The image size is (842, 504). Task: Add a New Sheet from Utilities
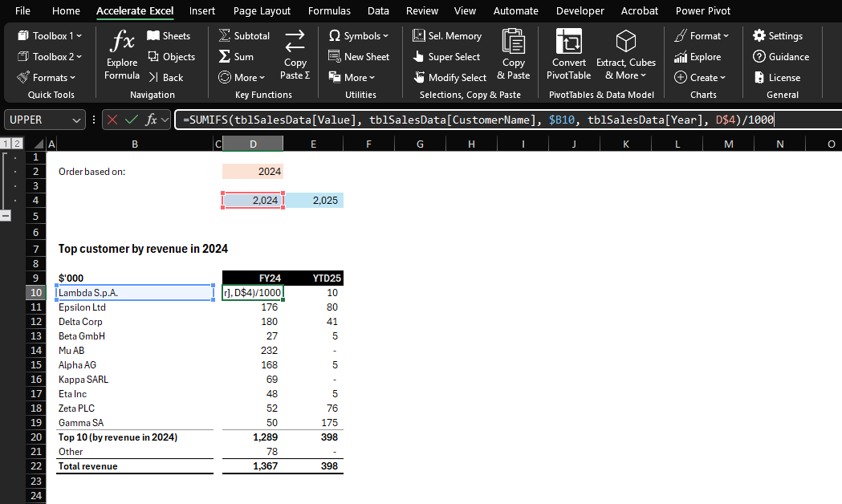pos(359,56)
